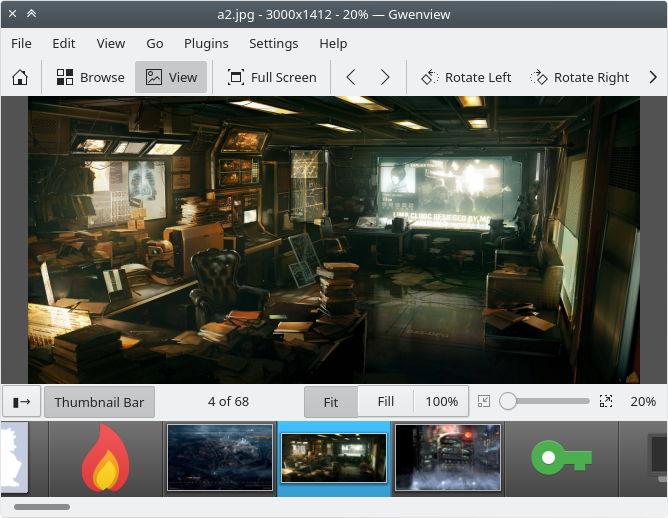This screenshot has width=668, height=518.
Task: Switch to Browse mode
Action: (x=91, y=77)
